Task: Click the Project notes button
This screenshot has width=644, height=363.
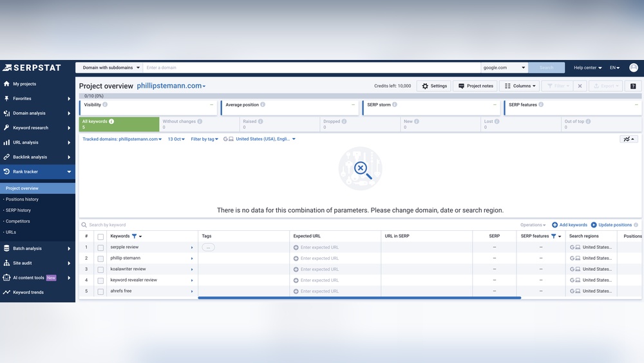Action: (x=476, y=86)
